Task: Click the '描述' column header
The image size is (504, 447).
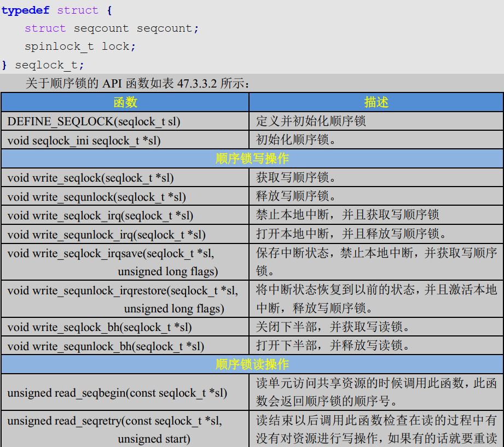Action: [376, 102]
